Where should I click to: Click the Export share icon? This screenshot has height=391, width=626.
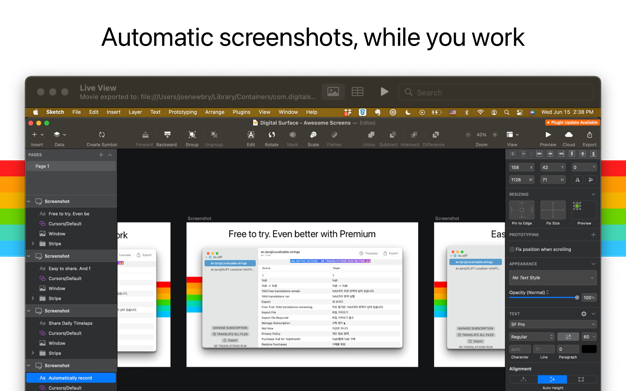(589, 135)
